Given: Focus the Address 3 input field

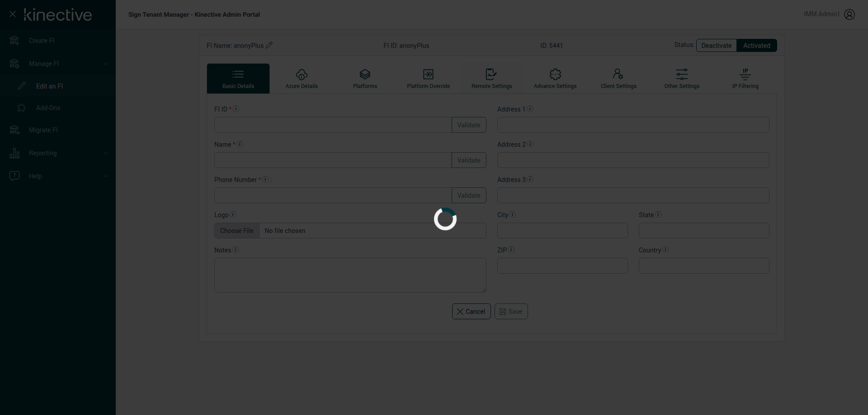Looking at the screenshot, I should click(x=633, y=196).
